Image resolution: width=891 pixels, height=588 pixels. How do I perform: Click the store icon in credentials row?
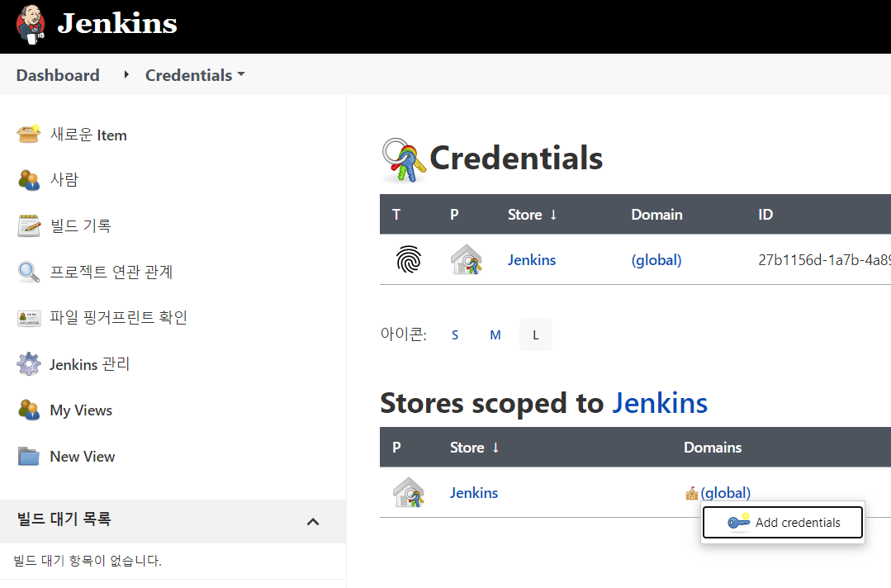point(467,259)
